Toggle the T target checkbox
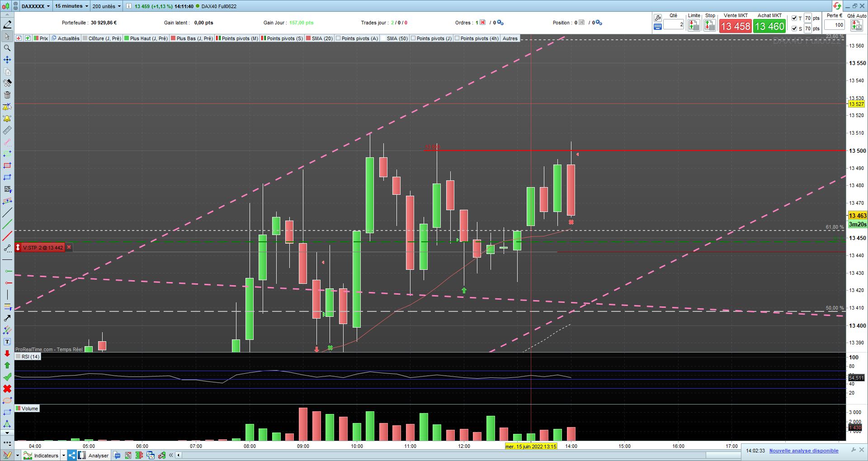This screenshot has height=461, width=868. (794, 18)
